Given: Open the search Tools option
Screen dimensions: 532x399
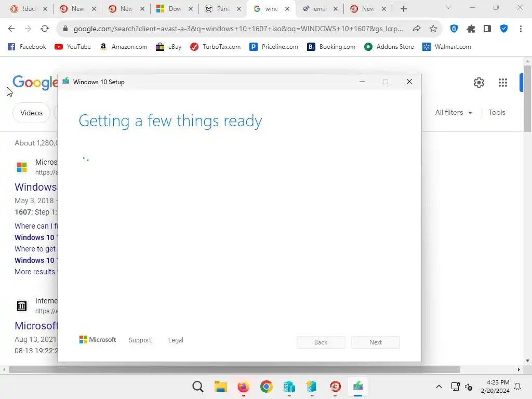Looking at the screenshot, I should click(x=497, y=112).
